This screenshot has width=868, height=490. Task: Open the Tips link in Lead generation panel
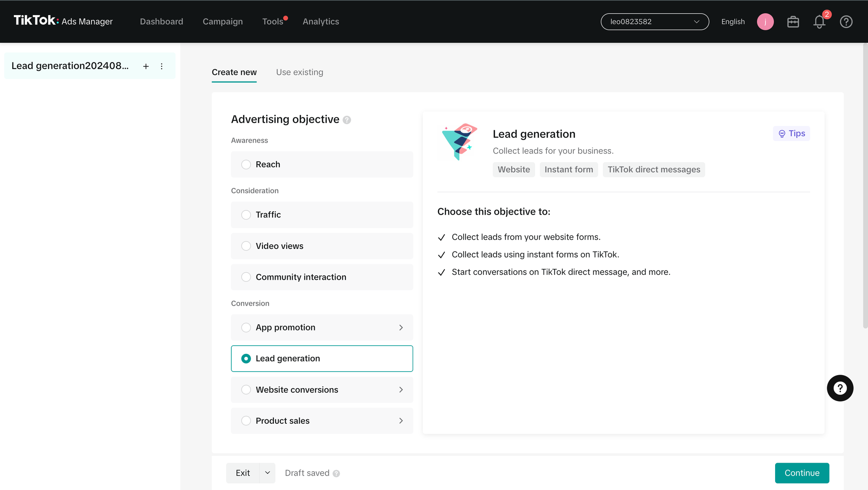click(792, 134)
